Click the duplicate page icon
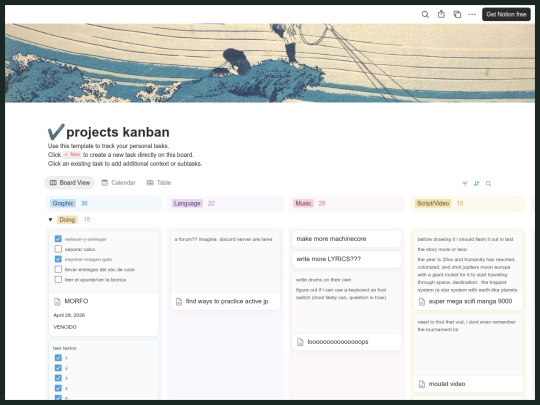The height and width of the screenshot is (405, 540). 457,14
